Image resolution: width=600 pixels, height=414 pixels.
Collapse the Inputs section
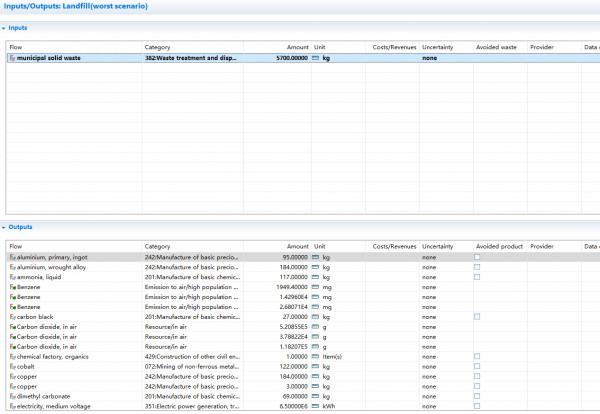[3, 28]
